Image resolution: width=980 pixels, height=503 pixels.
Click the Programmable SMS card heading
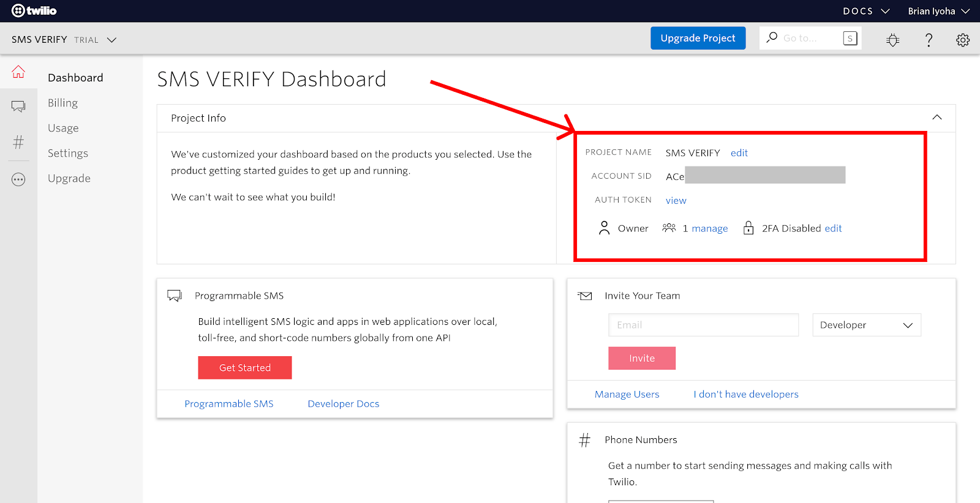(x=239, y=296)
